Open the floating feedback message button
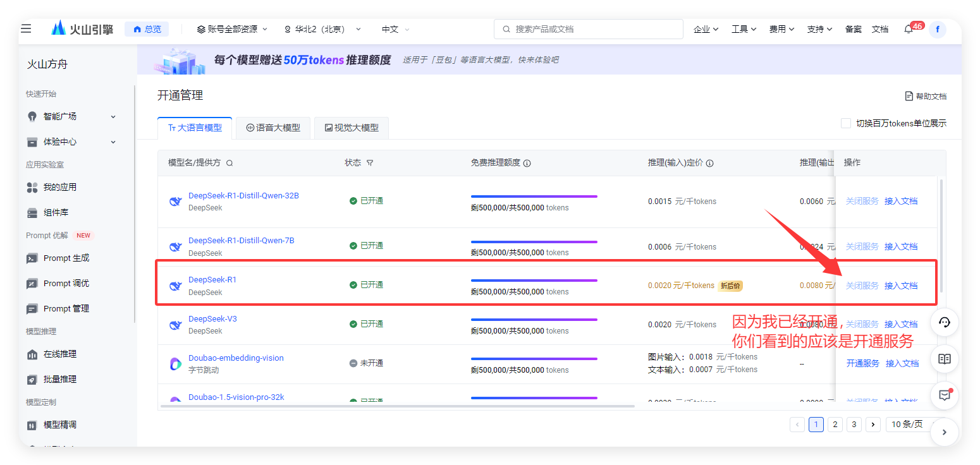 coord(945,396)
